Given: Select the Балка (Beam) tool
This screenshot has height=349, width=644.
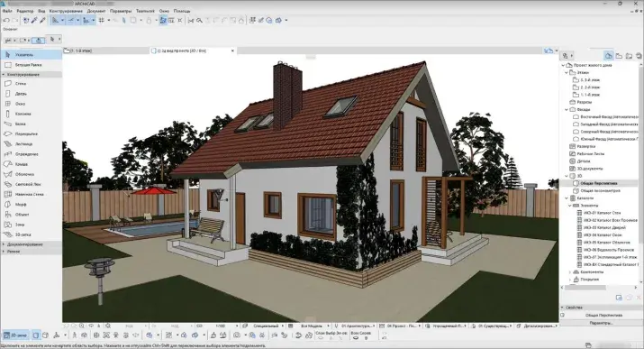Looking at the screenshot, I should pyautogui.click(x=32, y=124).
